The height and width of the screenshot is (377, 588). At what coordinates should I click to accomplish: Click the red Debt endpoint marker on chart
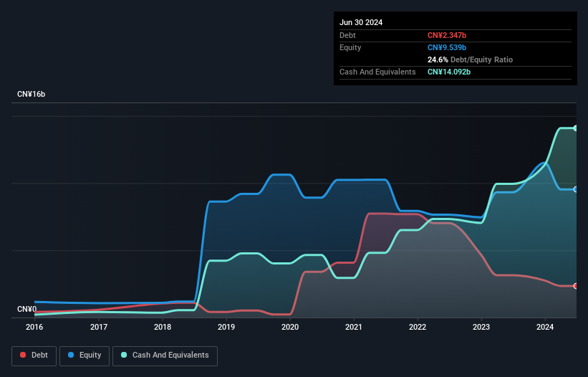click(x=575, y=286)
